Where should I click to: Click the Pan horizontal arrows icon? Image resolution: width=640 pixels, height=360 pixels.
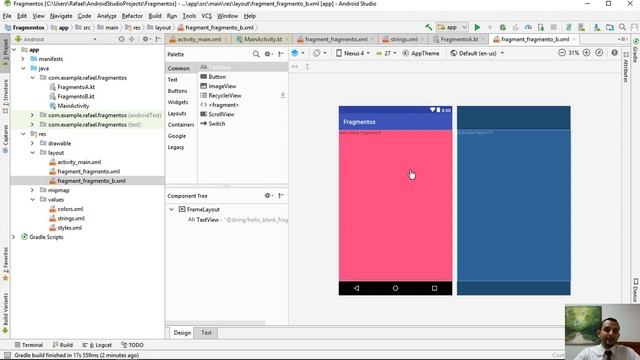(x=295, y=67)
